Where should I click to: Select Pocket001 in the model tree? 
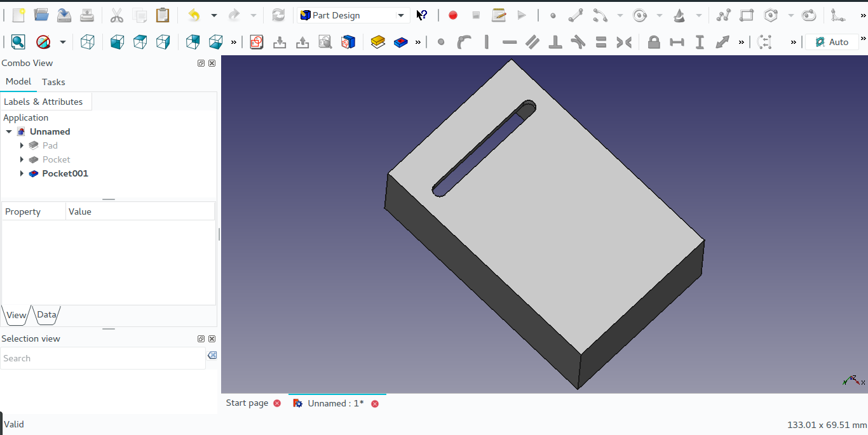tap(65, 173)
